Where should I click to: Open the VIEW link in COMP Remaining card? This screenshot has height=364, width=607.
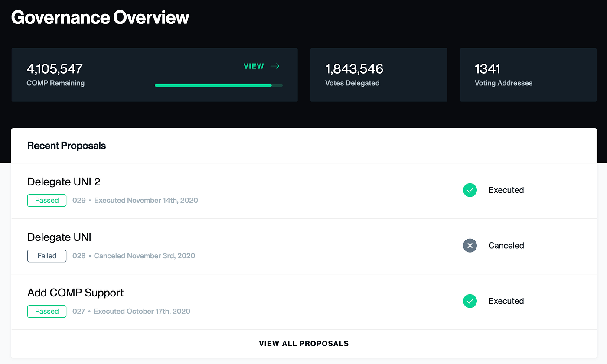click(x=262, y=66)
